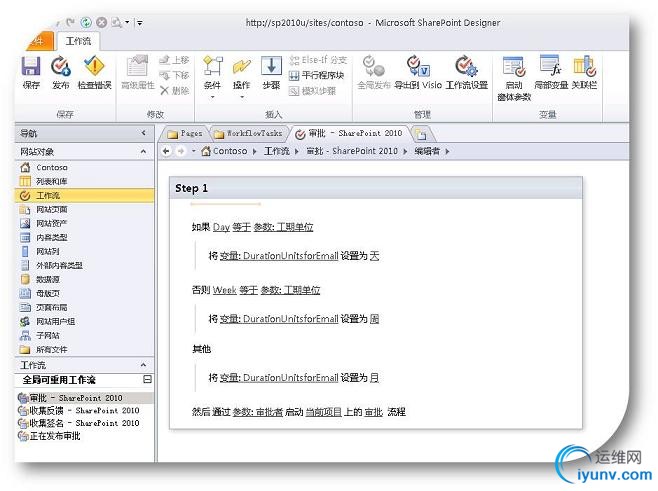Open 网站资产 site assets
This screenshot has width=658, height=491.
[85, 223]
